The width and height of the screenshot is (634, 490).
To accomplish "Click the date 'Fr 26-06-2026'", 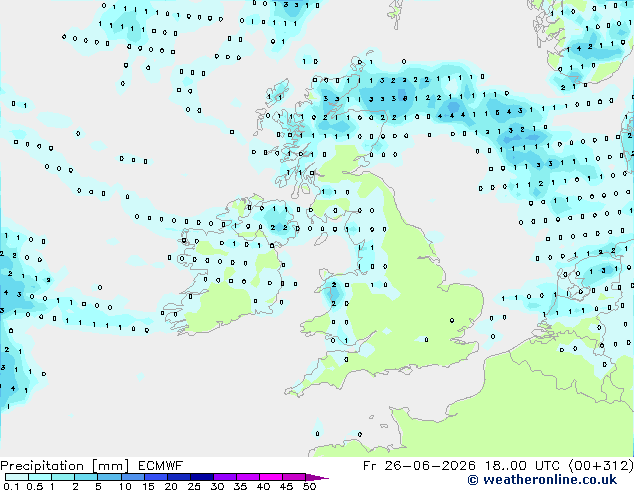I will point(419,466).
